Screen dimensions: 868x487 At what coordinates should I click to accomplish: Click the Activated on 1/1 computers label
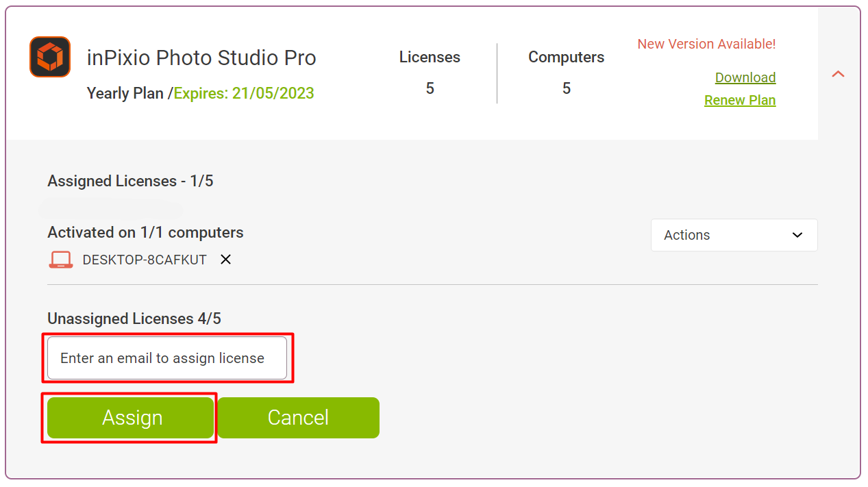[x=145, y=232]
